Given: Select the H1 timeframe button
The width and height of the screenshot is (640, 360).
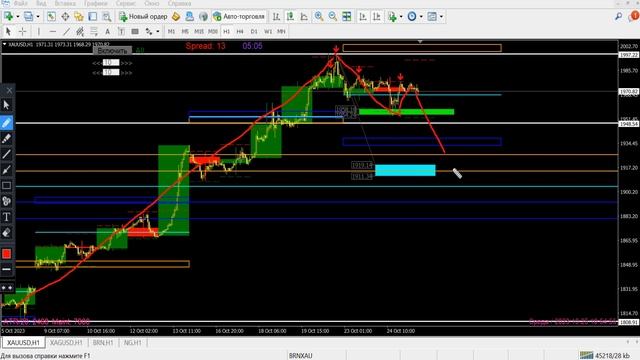Looking at the screenshot, I should [227, 31].
